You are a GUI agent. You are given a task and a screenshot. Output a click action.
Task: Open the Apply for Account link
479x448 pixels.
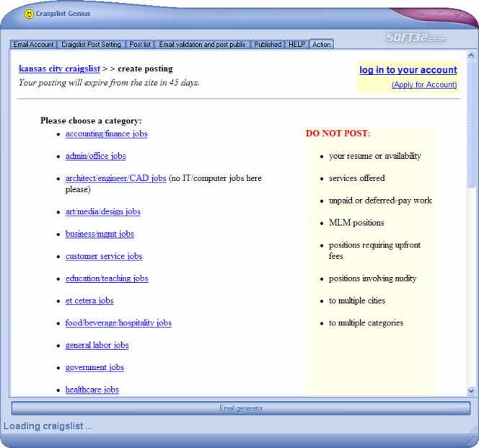(x=424, y=84)
